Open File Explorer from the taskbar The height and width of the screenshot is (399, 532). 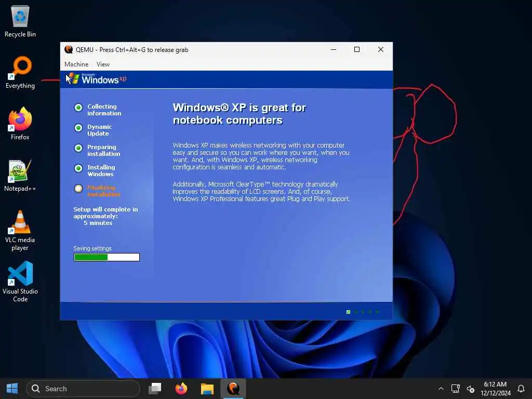[207, 389]
